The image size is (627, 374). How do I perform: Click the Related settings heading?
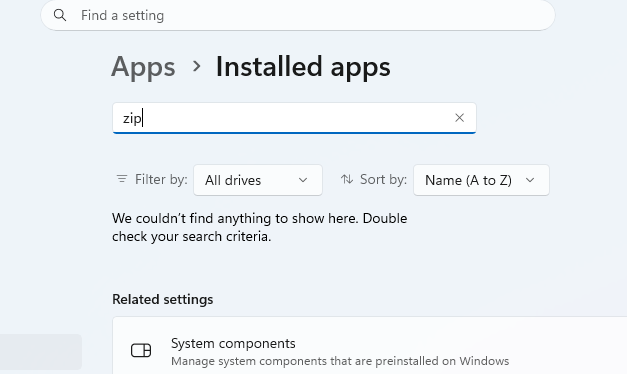[162, 299]
